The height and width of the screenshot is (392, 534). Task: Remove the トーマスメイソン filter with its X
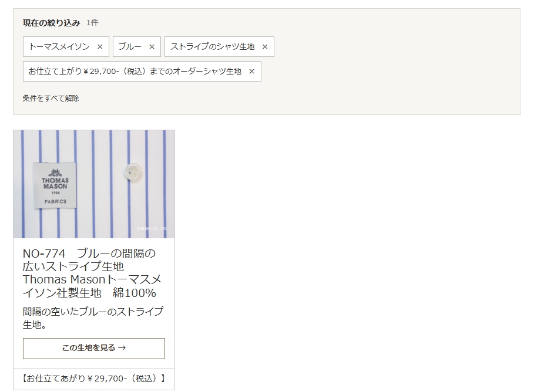[100, 46]
